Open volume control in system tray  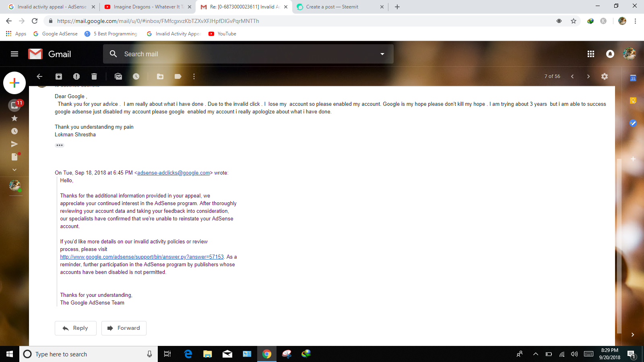pos(574,354)
